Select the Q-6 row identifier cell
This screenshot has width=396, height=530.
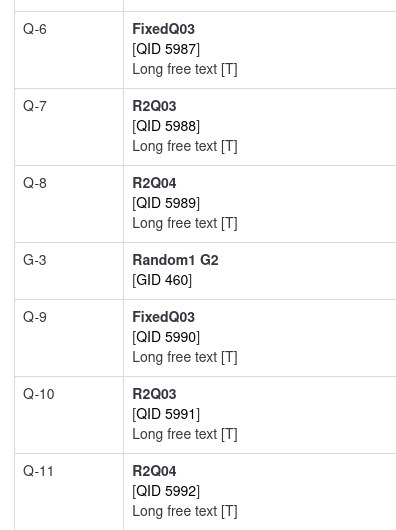pos(69,50)
